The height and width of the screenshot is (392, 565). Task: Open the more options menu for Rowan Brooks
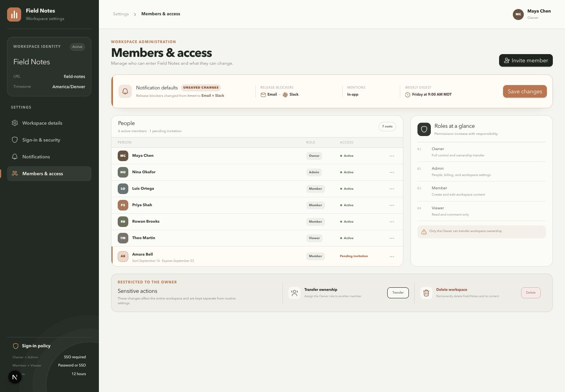pyautogui.click(x=392, y=222)
